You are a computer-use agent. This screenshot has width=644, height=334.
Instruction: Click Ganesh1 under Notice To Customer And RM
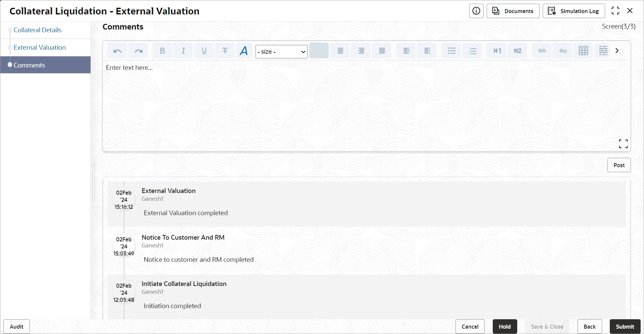(x=153, y=245)
